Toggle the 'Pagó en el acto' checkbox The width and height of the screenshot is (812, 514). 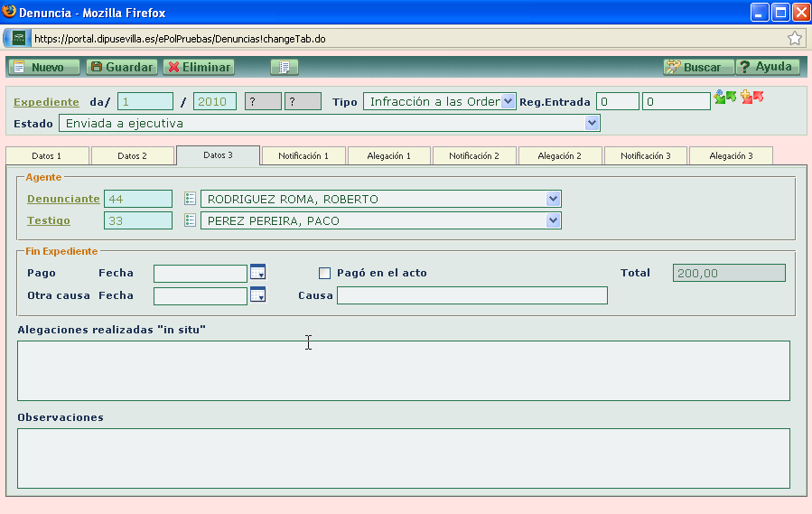pyautogui.click(x=325, y=273)
